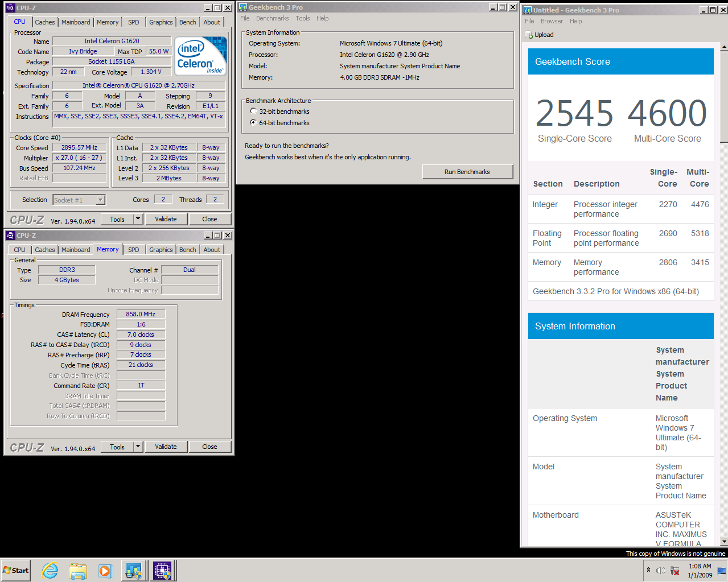Switch to Caches tab in top CPU-Z window
728x582 pixels.
click(45, 22)
